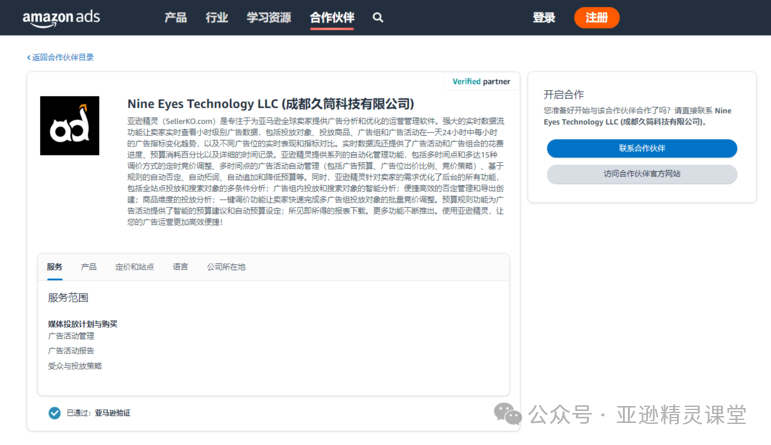Click the Verified partner badge
Image resolution: width=771 pixels, height=445 pixels.
[481, 82]
